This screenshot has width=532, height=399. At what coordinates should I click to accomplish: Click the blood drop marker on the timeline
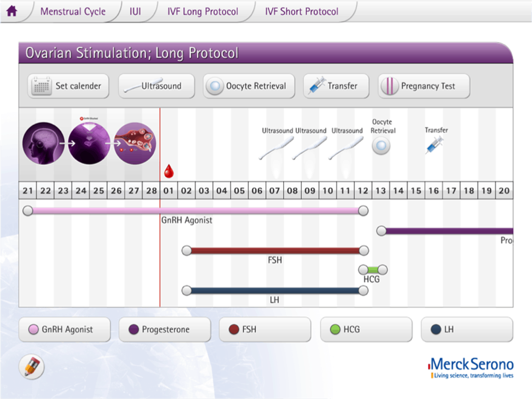coord(168,170)
